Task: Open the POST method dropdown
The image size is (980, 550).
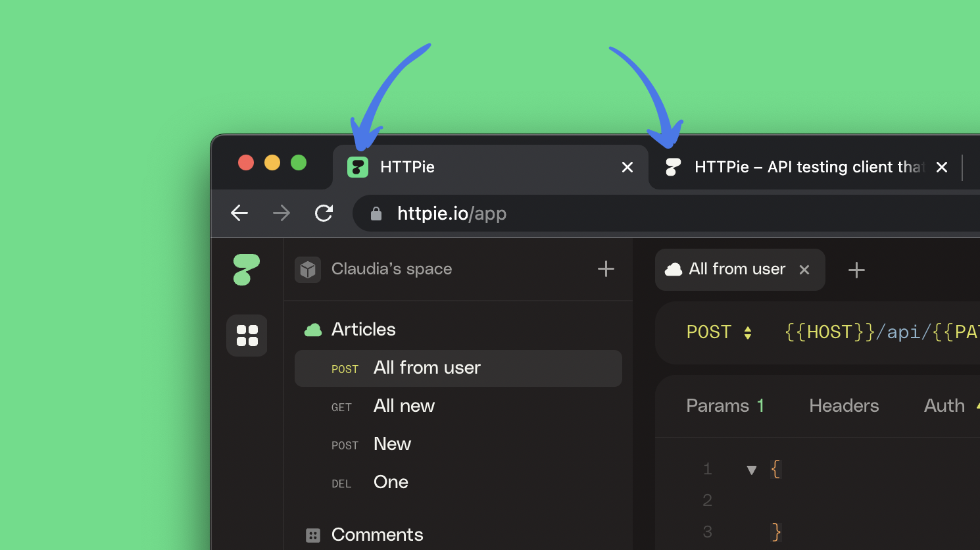Action: tap(718, 332)
